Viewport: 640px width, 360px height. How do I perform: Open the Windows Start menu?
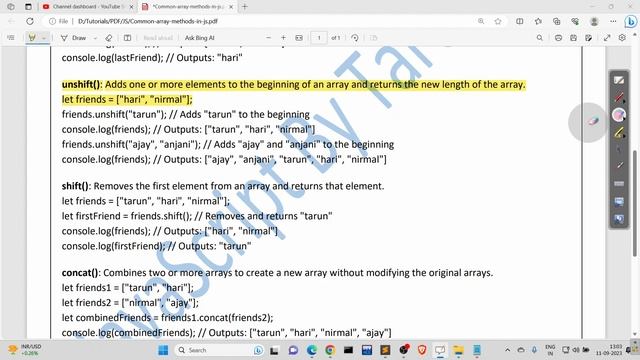163,350
